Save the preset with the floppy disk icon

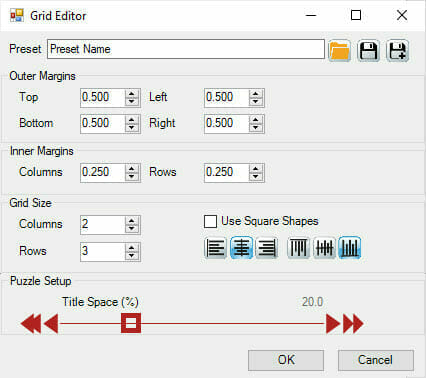point(368,51)
